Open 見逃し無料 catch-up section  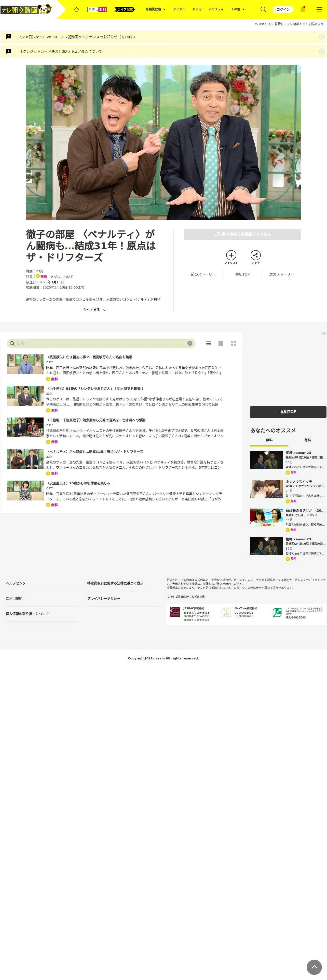[97, 9]
